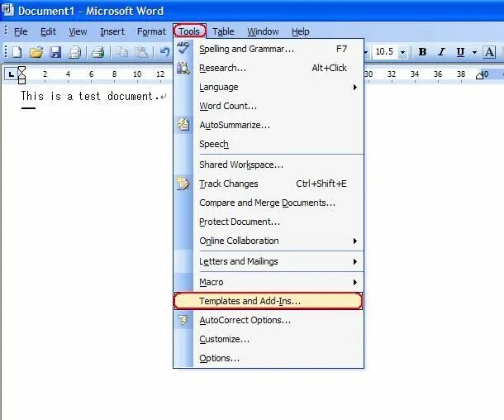Click the Character Border A icon
The height and width of the screenshot is (420, 504).
tap(489, 52)
